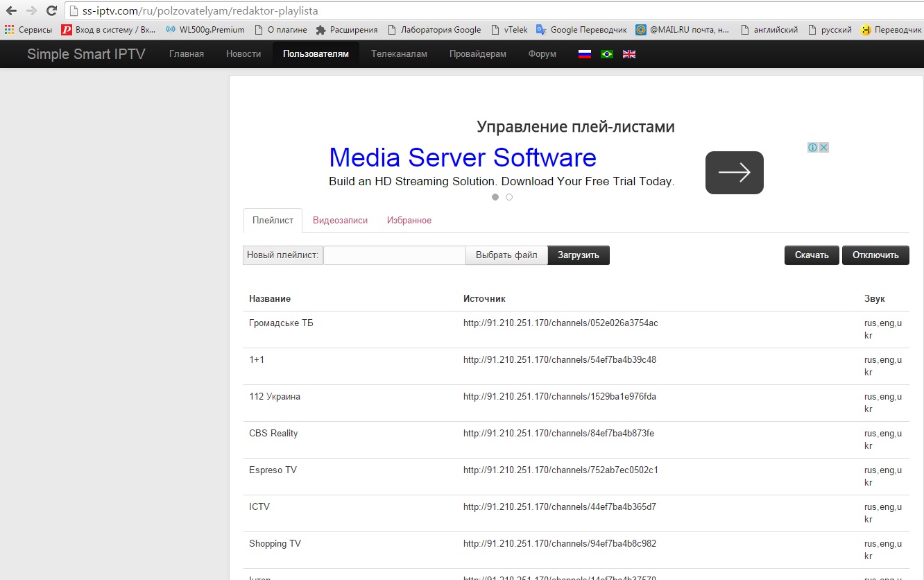This screenshot has width=924, height=580.
Task: Click Управление плей-листами heading
Action: pyautogui.click(x=576, y=127)
